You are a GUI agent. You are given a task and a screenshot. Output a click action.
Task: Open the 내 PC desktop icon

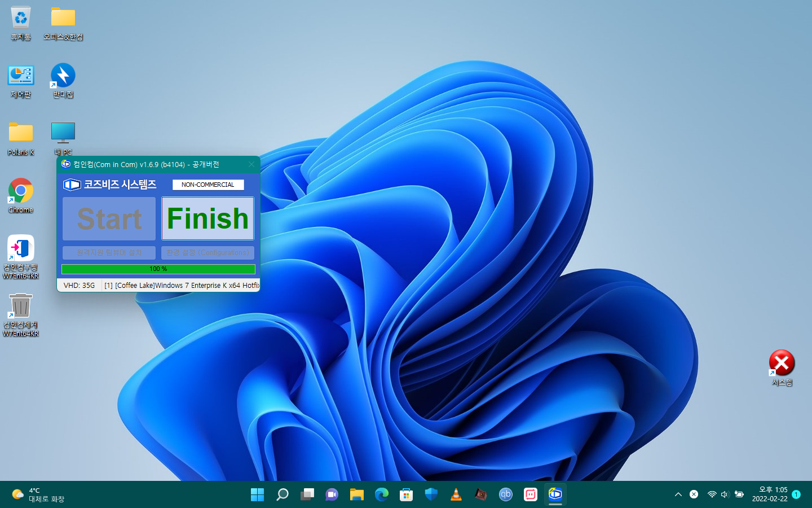[x=63, y=139]
